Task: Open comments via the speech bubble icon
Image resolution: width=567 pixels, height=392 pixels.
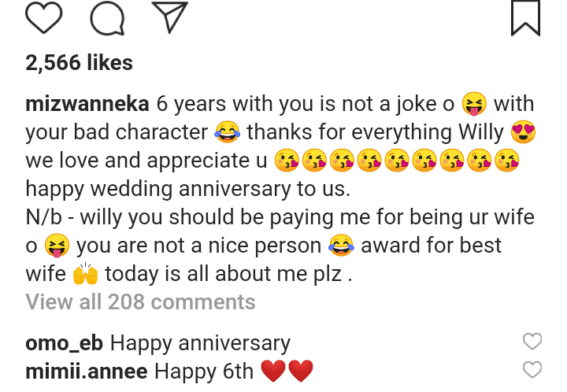Action: coord(108,18)
